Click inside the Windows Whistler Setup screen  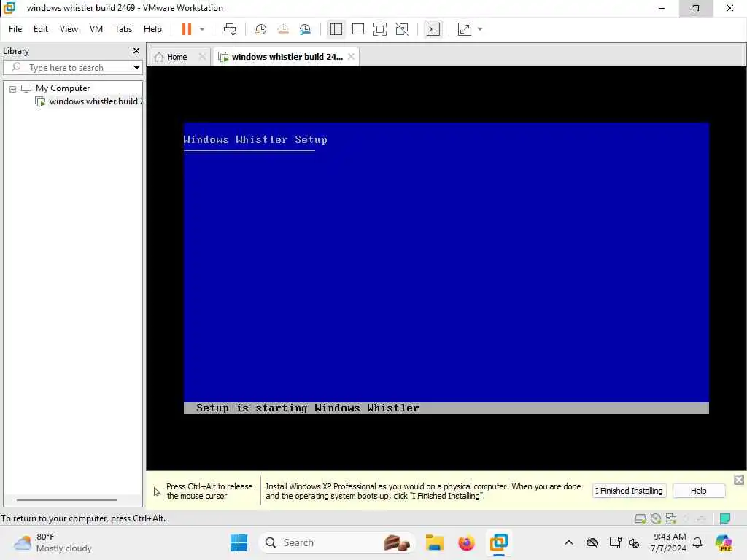(446, 268)
